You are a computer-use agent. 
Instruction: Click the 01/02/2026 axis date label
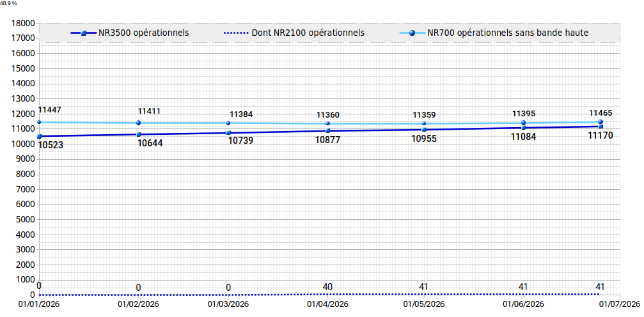138,304
